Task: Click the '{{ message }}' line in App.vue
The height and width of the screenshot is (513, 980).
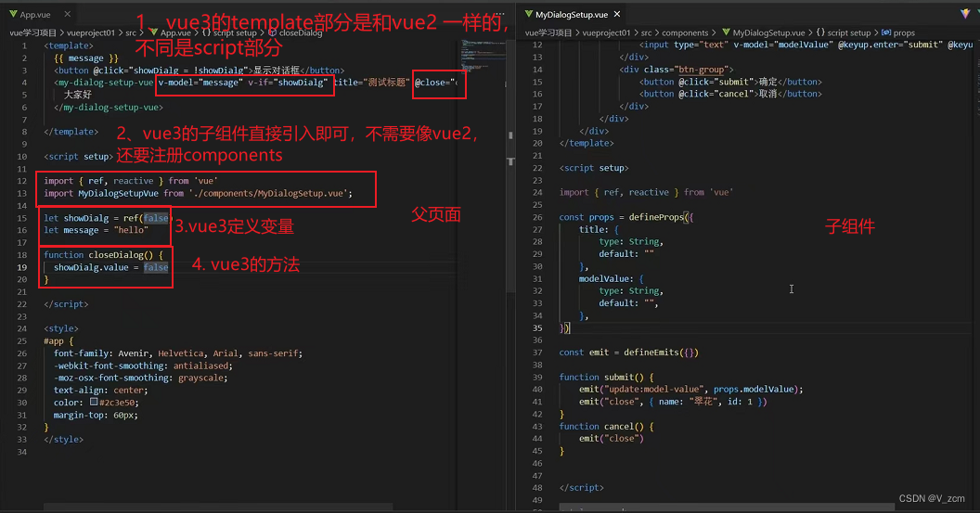Action: click(86, 58)
